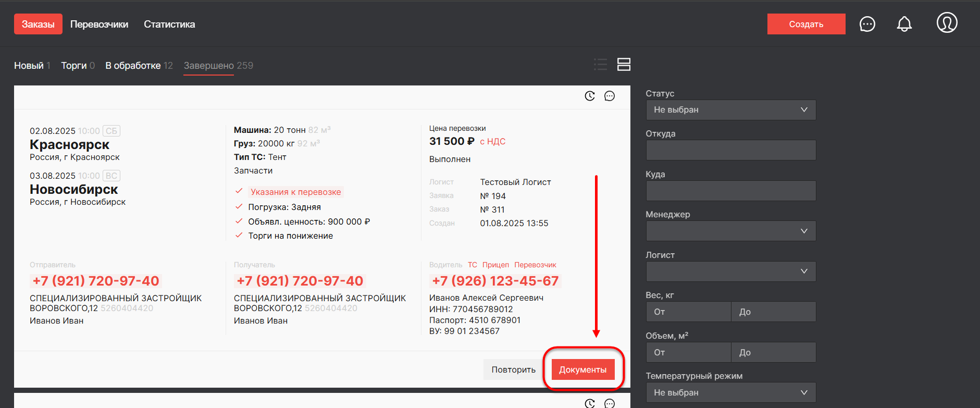Open the Заказы section
The image size is (980, 408).
(x=38, y=24)
